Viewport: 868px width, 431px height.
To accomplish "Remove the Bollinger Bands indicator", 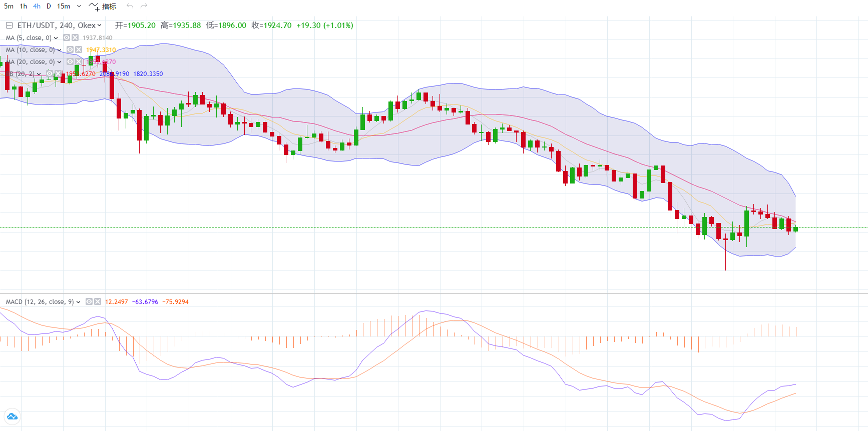I will 58,73.
